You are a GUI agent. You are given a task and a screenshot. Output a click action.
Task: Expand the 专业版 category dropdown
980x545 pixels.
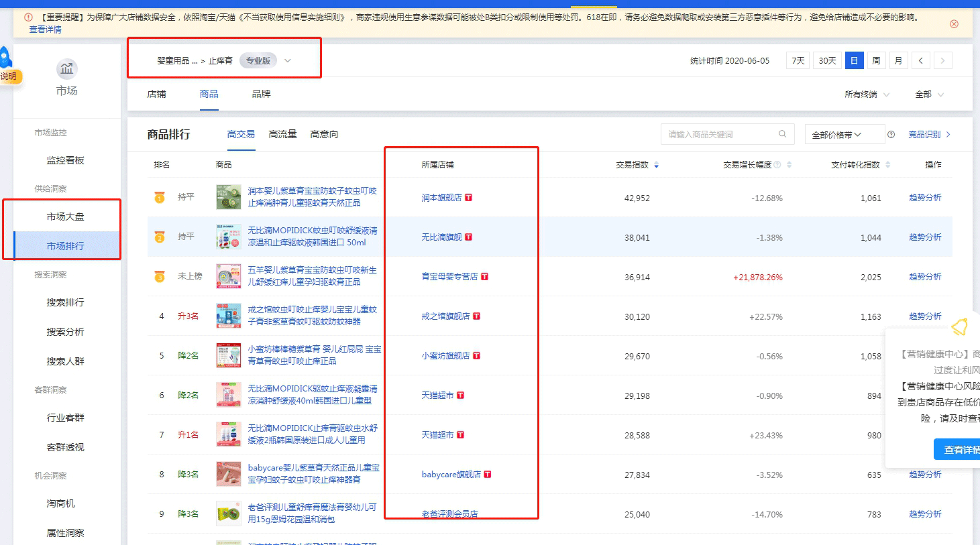point(287,61)
